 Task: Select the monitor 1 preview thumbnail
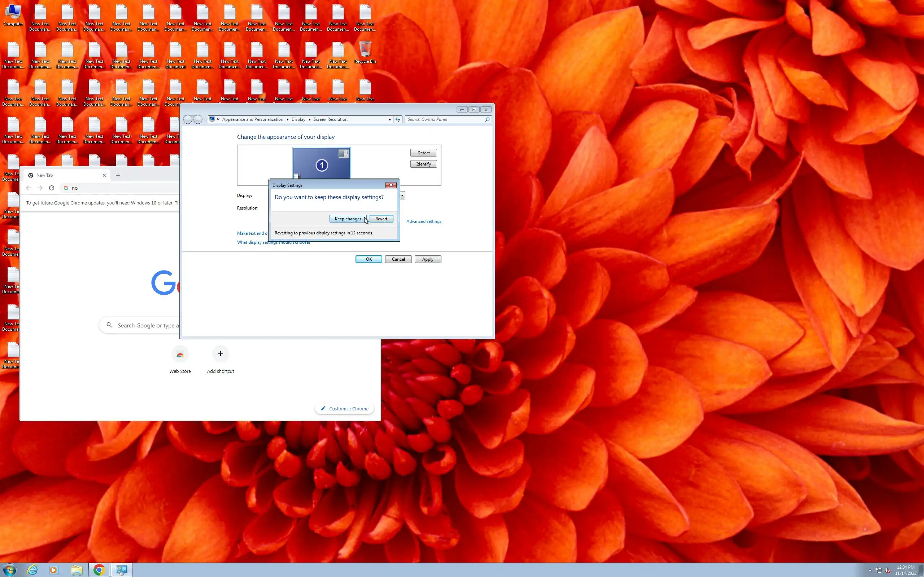pyautogui.click(x=322, y=164)
